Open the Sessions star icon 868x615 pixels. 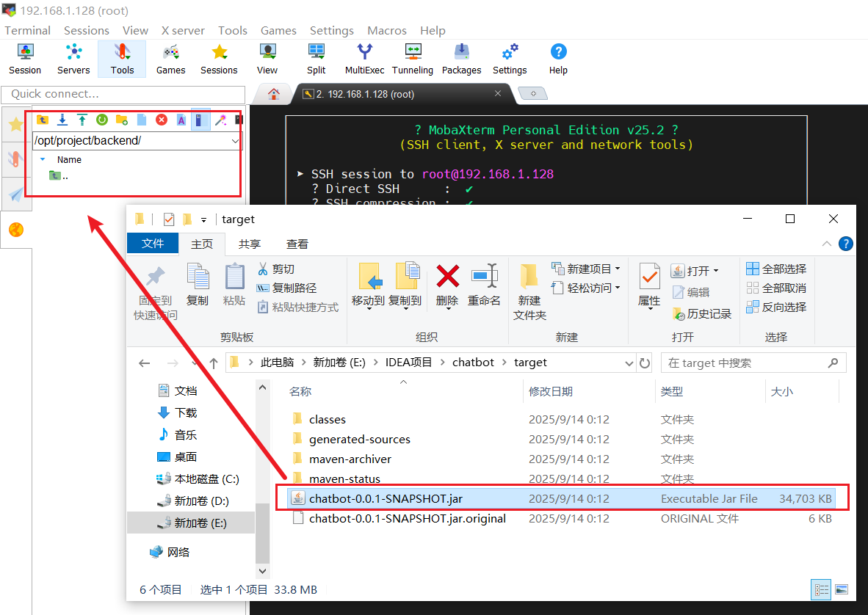(220, 59)
